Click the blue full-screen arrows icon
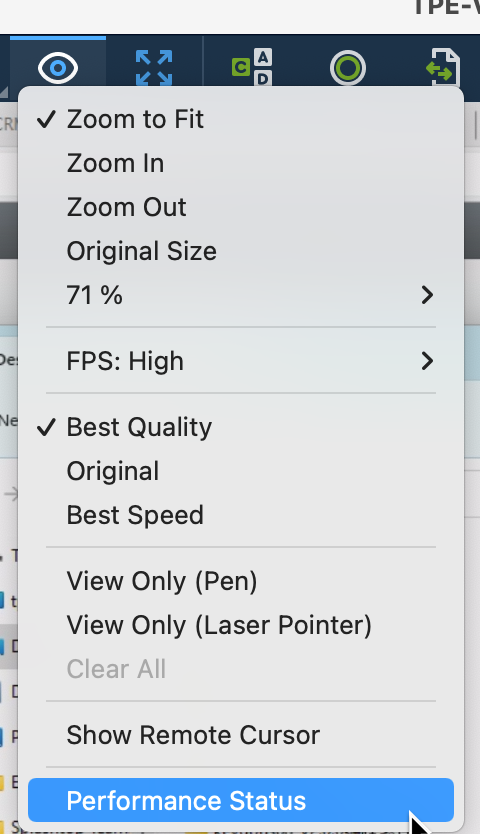 pos(154,68)
